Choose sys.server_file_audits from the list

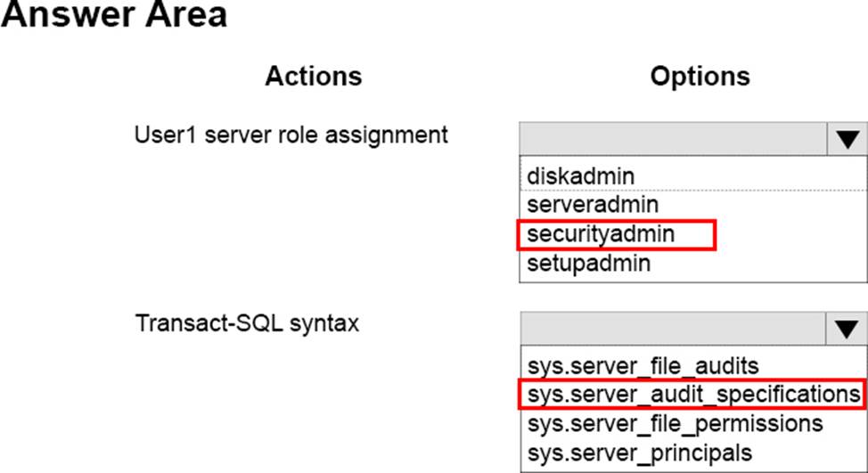(x=643, y=365)
